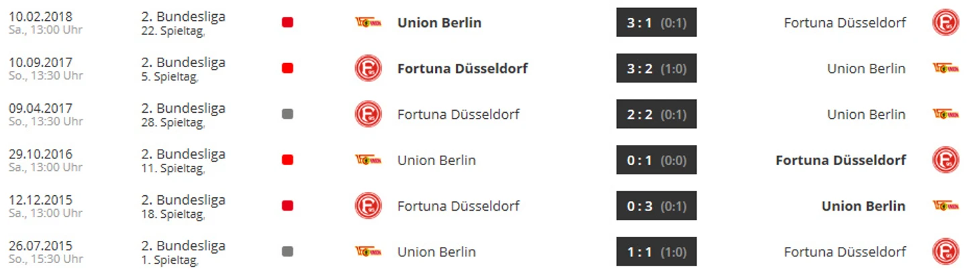This screenshot has width=980, height=271.
Task: Open the 2:2 score box from 09.04.2017
Action: 656,114
